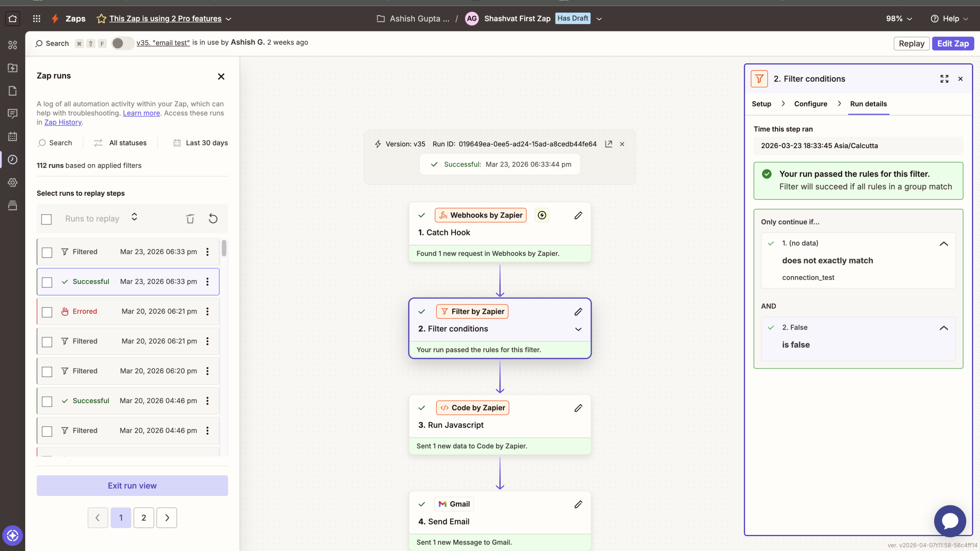This screenshot has height=551, width=980.
Task: Open the chat support bubble
Action: [x=950, y=521]
